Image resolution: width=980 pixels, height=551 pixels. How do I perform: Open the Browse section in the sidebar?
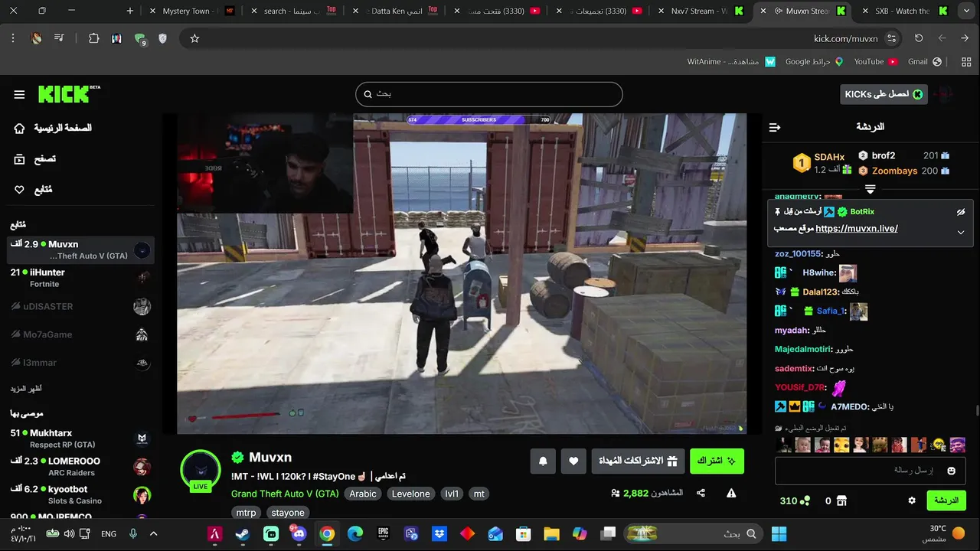point(34,159)
